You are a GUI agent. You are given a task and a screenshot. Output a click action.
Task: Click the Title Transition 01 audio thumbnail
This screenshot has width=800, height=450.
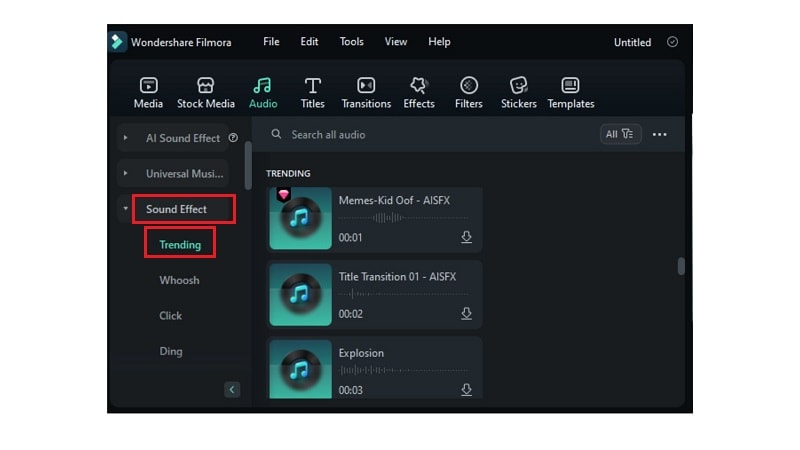[x=301, y=295]
